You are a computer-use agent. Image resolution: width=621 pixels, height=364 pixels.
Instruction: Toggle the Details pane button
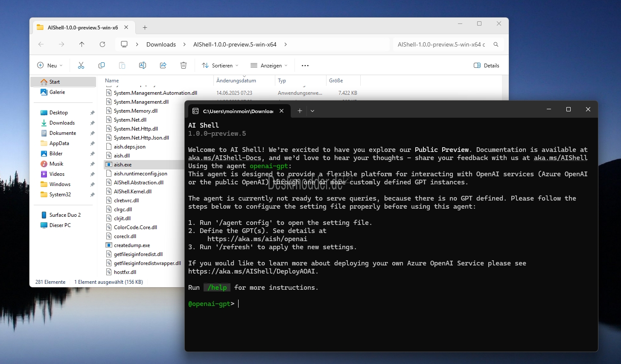487,65
